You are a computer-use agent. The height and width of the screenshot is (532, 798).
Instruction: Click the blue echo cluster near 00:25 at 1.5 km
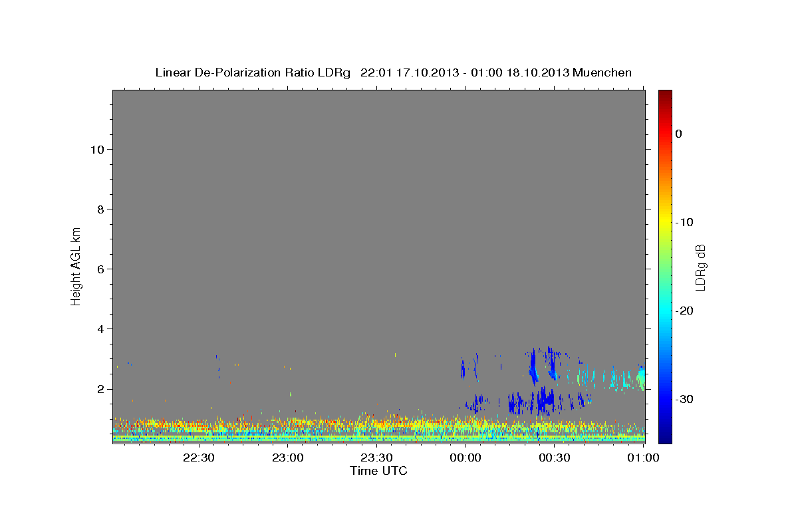(x=547, y=400)
